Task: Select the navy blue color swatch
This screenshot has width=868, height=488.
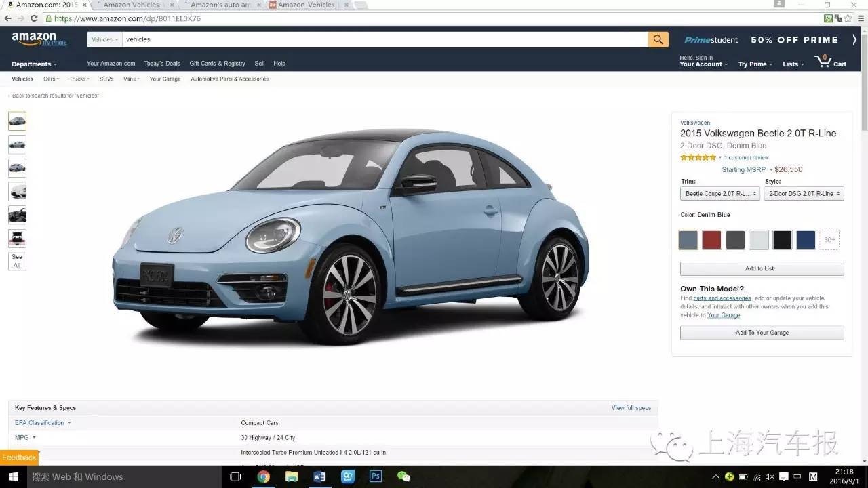Action: [x=806, y=240]
